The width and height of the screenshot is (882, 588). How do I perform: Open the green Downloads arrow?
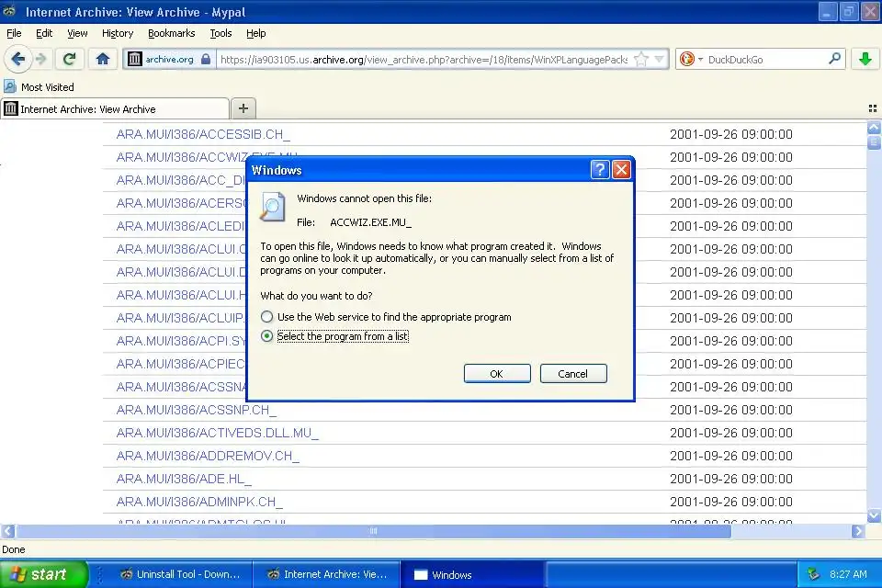pyautogui.click(x=865, y=59)
